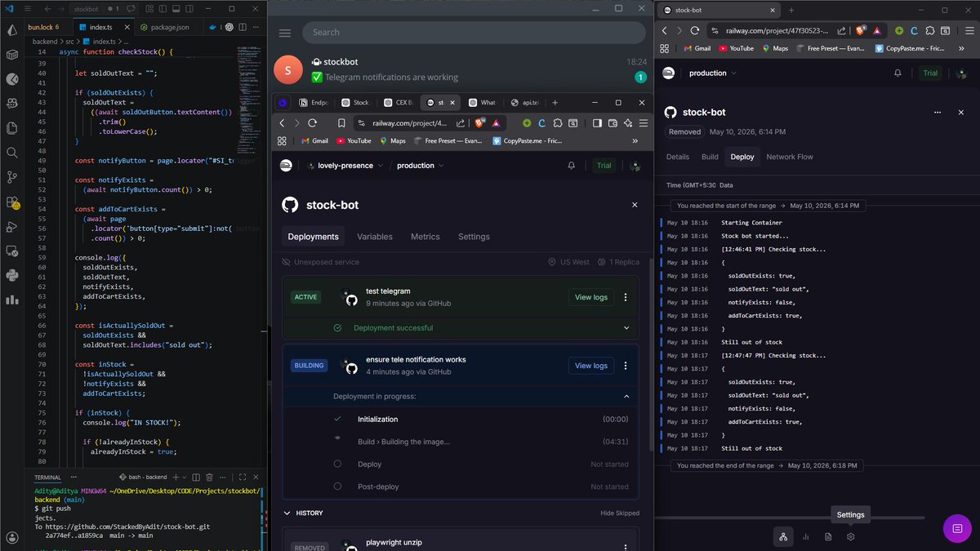Kill terminal using trash icon in VS Code
Viewport: 980px width, 551px height.
pyautogui.click(x=209, y=477)
